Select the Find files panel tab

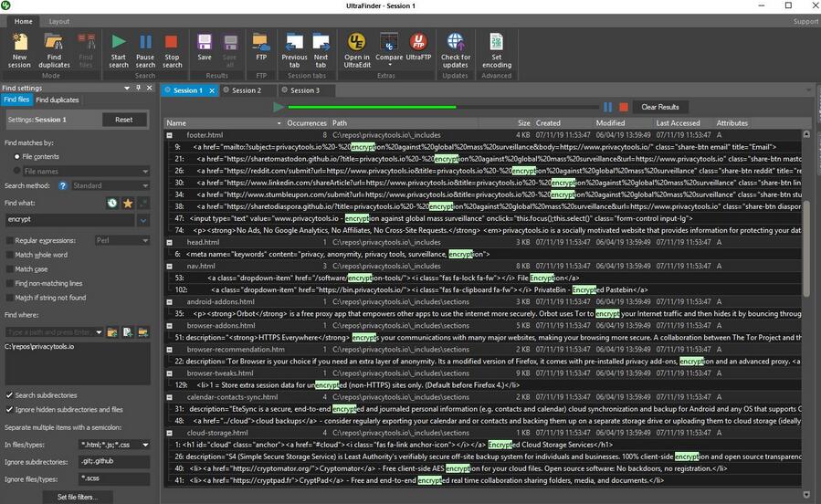click(x=16, y=100)
